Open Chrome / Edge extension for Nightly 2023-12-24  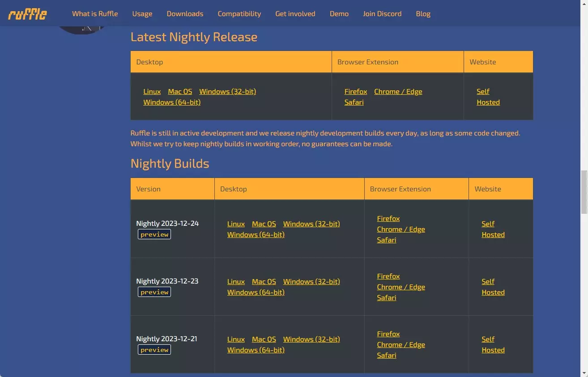point(401,229)
